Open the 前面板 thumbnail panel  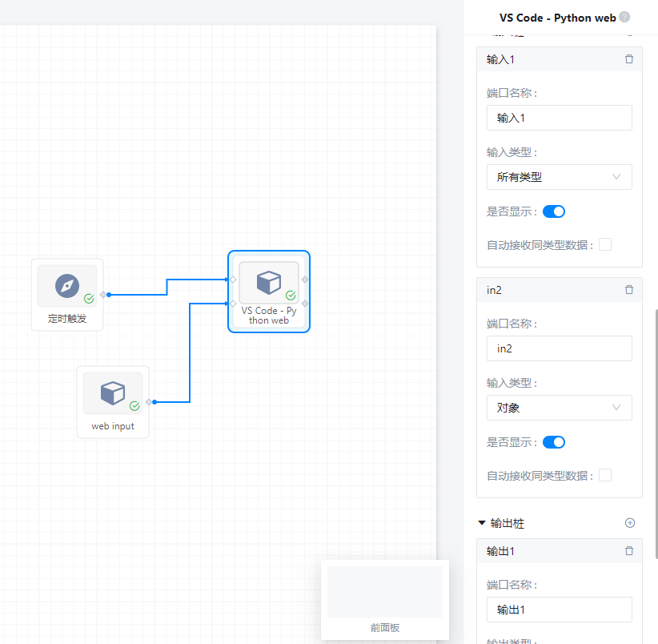(385, 599)
